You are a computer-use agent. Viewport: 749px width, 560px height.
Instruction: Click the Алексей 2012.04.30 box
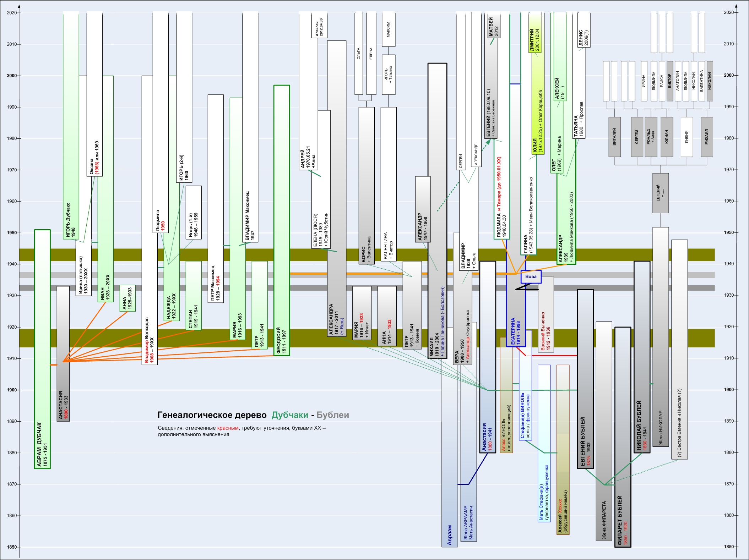point(319,25)
